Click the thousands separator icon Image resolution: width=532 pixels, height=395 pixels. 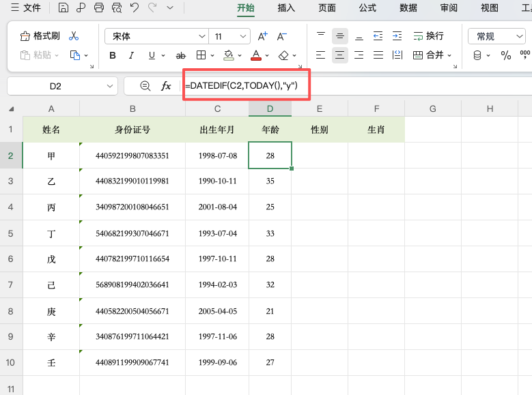[x=525, y=55]
